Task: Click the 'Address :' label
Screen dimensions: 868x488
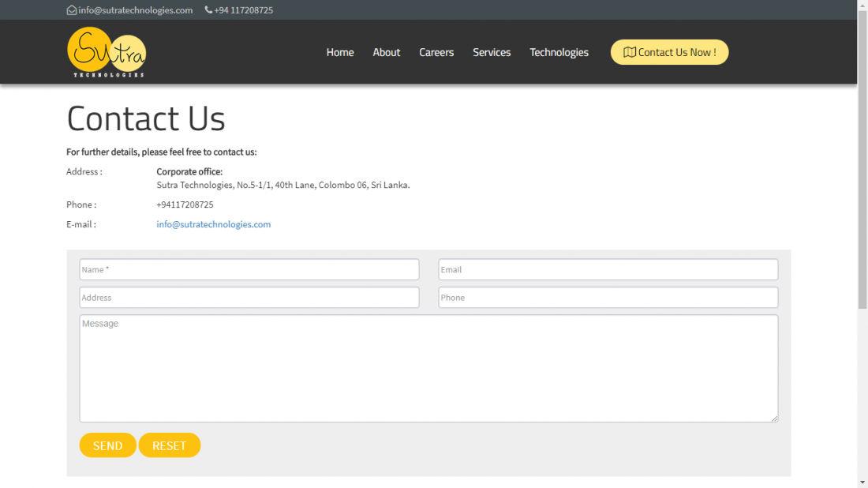Action: [84, 171]
